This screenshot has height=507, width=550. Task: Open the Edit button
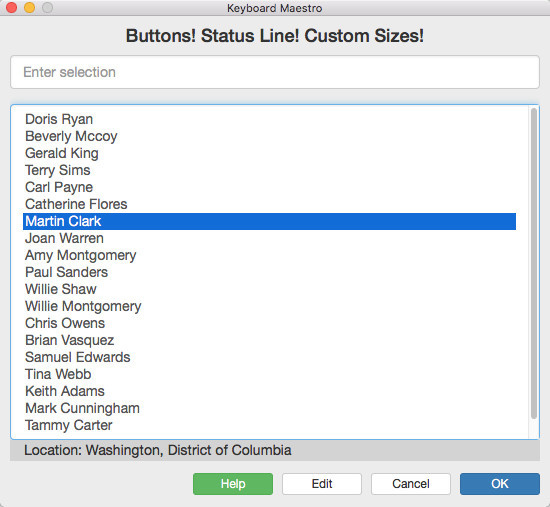[322, 484]
